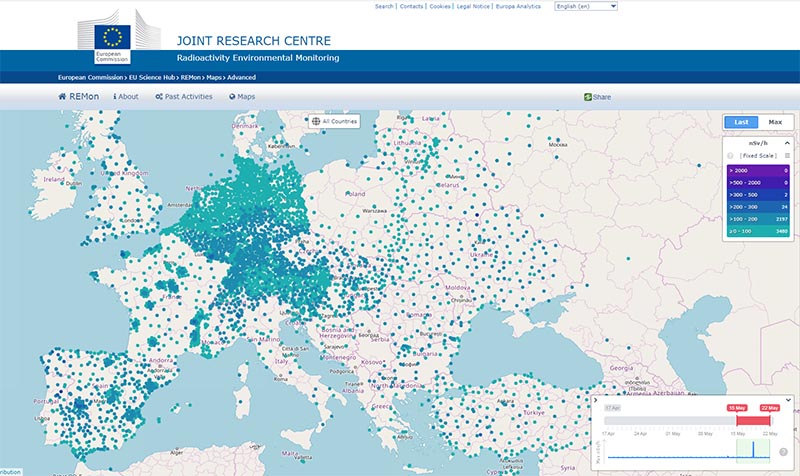Click the gears icon beside Past Activities
This screenshot has height=476, width=800.
click(x=159, y=96)
